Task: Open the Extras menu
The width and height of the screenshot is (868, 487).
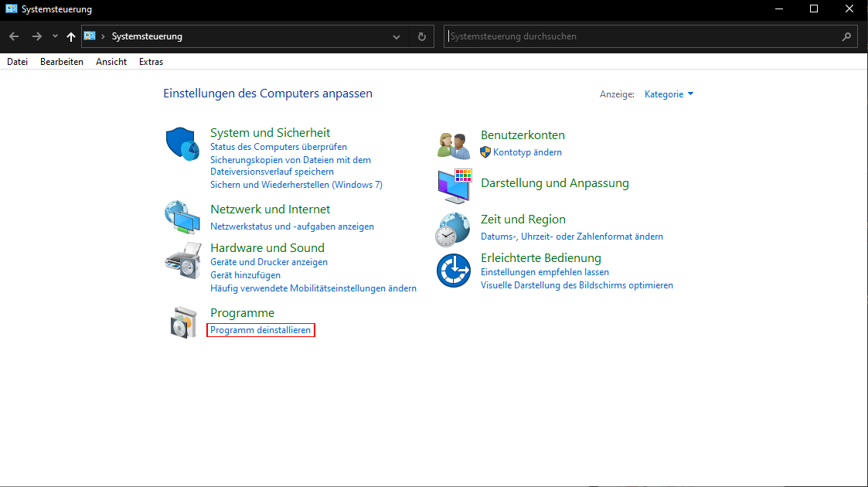Action: coord(151,62)
